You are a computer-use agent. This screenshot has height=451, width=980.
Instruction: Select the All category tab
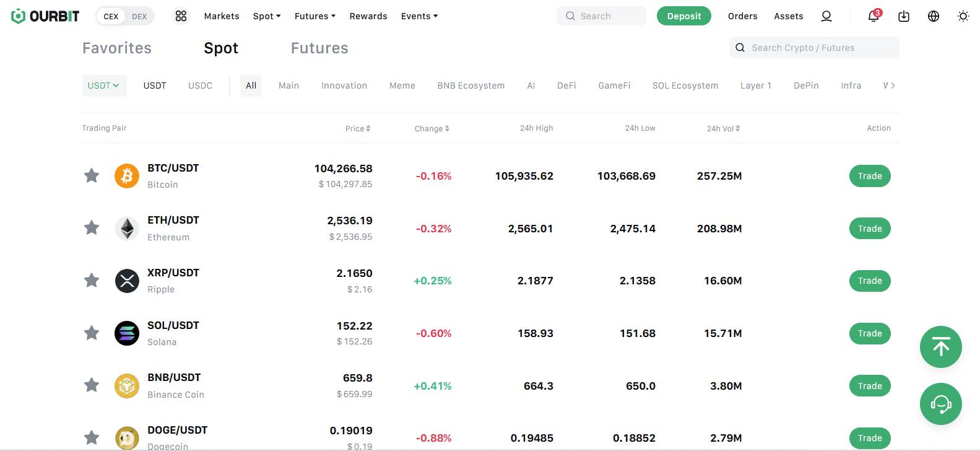tap(251, 85)
